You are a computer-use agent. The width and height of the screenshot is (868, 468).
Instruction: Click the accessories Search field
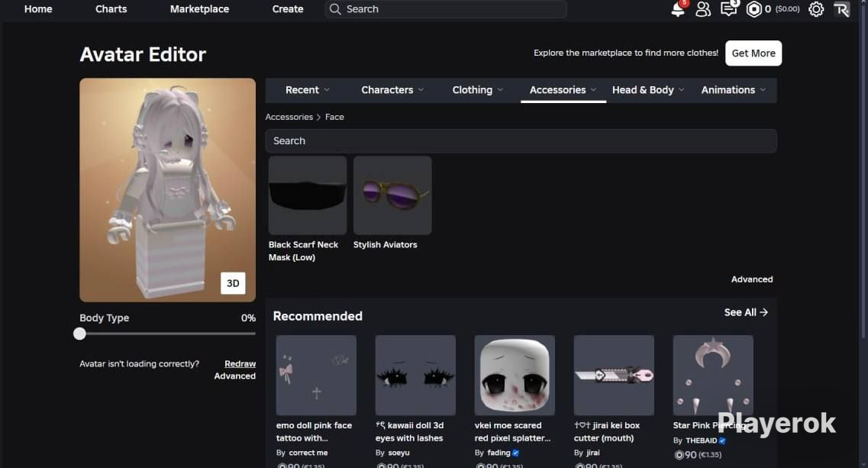click(521, 140)
